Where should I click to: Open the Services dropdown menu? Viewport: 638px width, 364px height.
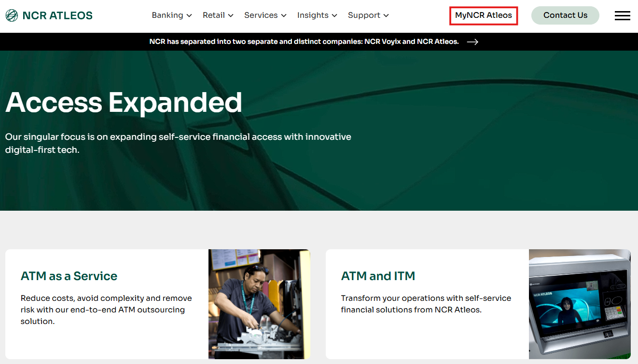(265, 15)
